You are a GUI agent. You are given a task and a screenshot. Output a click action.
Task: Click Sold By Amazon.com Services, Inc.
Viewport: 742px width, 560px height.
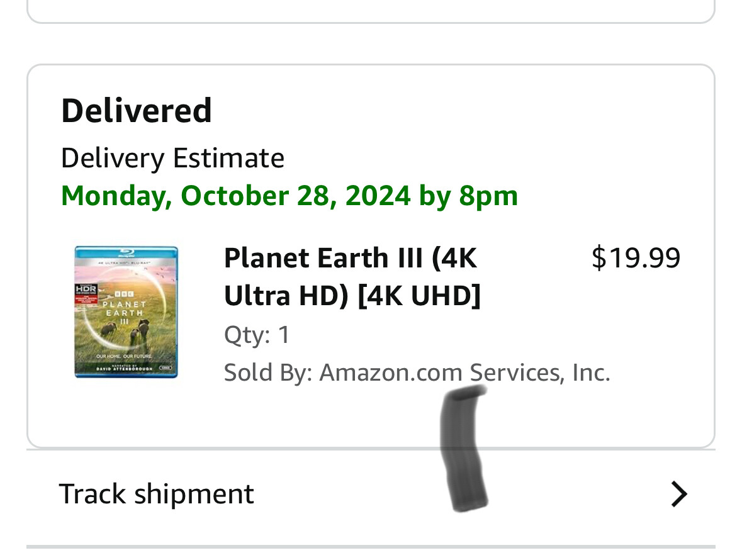[x=417, y=372]
